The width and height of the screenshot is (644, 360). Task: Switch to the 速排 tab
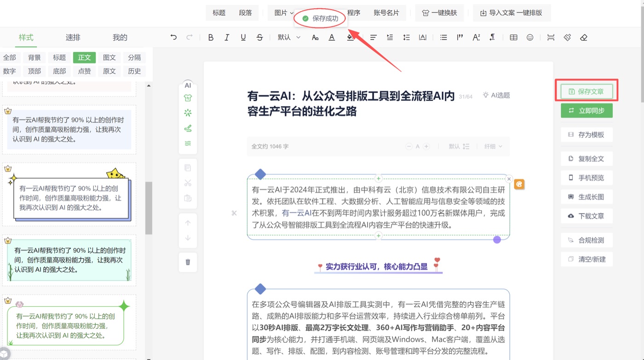[x=73, y=38]
